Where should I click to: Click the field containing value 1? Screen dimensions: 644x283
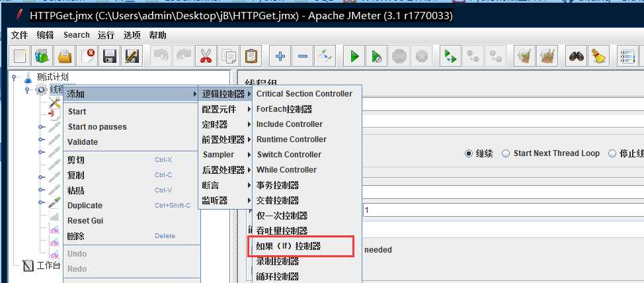pos(503,210)
